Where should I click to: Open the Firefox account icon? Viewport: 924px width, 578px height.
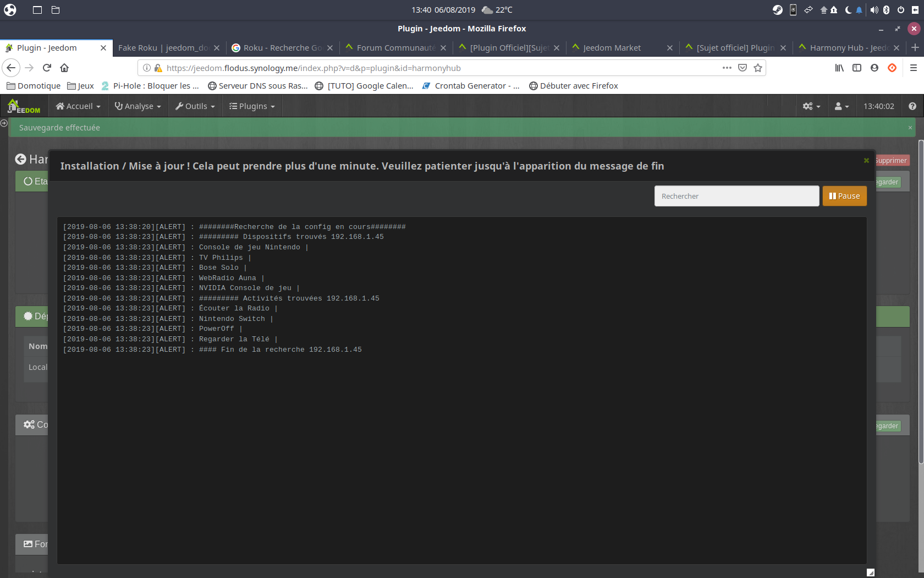click(x=875, y=68)
